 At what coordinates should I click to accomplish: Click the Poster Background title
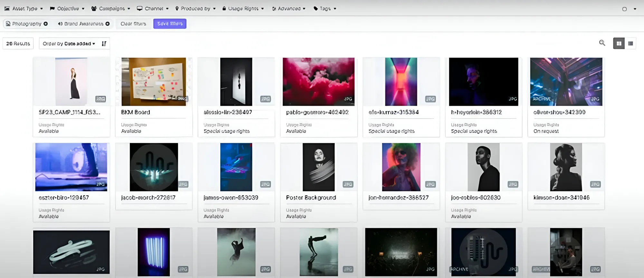[311, 198]
